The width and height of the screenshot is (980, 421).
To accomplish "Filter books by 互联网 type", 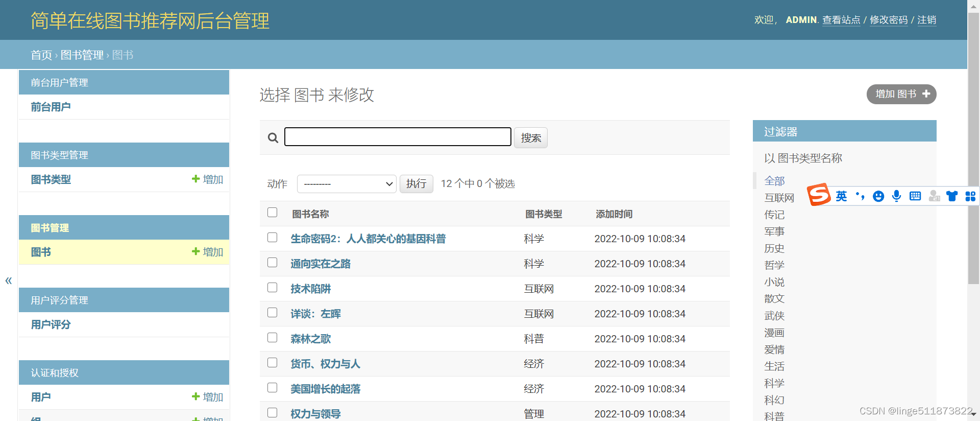I will (779, 198).
